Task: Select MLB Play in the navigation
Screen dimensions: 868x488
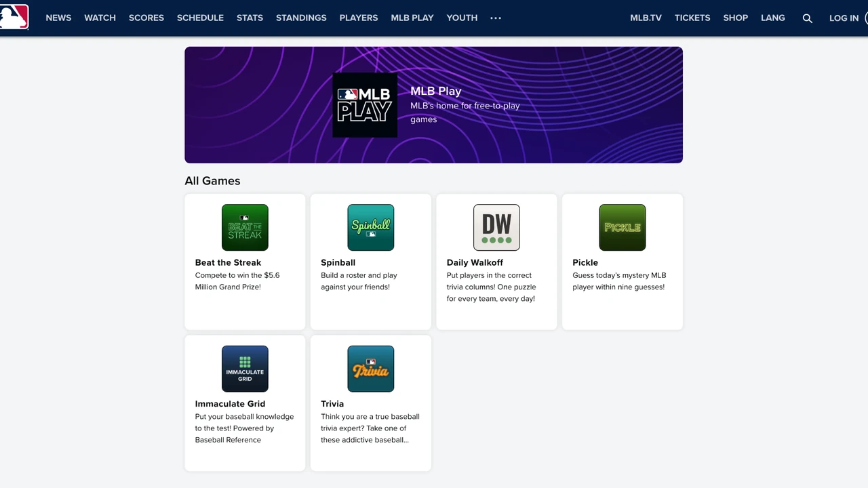Action: tap(412, 18)
